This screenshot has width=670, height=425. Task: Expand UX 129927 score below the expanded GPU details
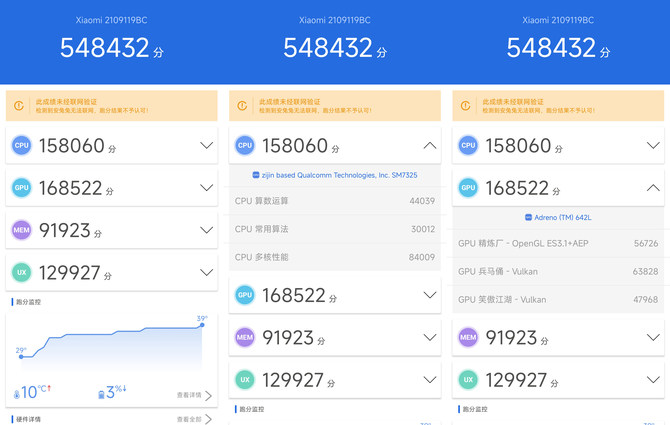click(x=653, y=380)
